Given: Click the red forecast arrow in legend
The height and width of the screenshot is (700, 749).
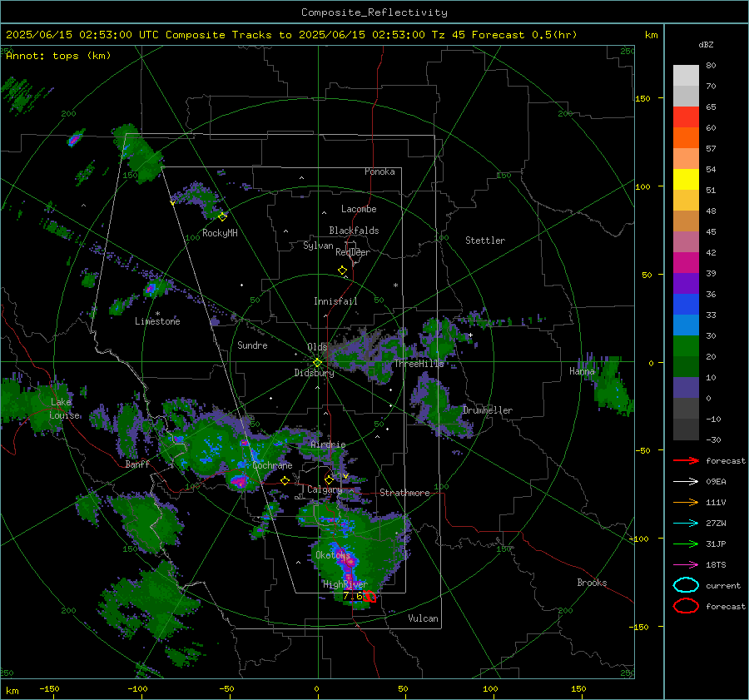Looking at the screenshot, I should (686, 460).
